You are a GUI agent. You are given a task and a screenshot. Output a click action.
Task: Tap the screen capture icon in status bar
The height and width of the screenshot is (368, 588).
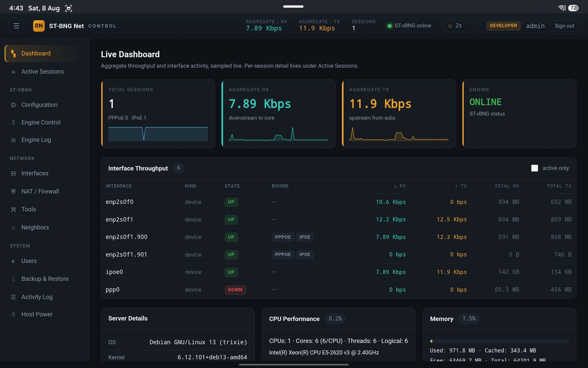coord(69,8)
